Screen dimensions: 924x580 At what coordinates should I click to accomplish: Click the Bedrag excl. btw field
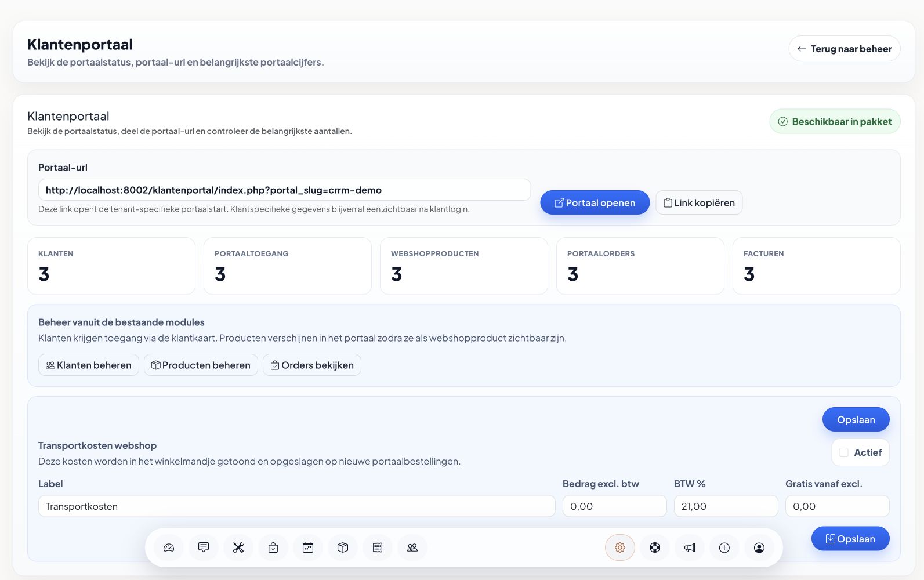coord(615,506)
